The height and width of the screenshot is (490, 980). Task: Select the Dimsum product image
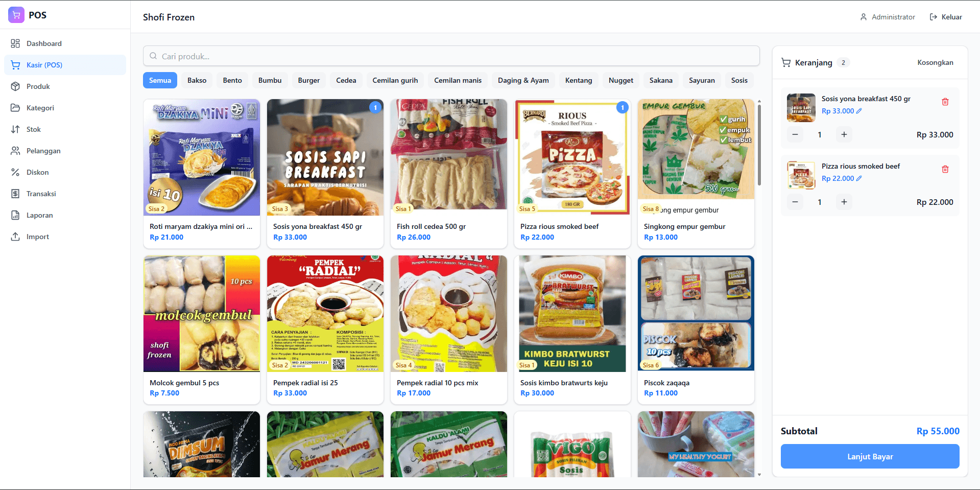tap(202, 445)
